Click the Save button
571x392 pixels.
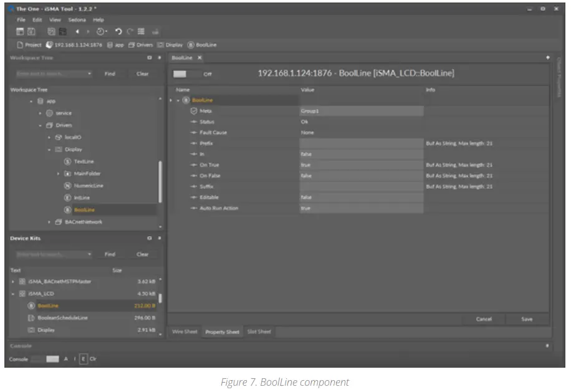[x=527, y=319]
